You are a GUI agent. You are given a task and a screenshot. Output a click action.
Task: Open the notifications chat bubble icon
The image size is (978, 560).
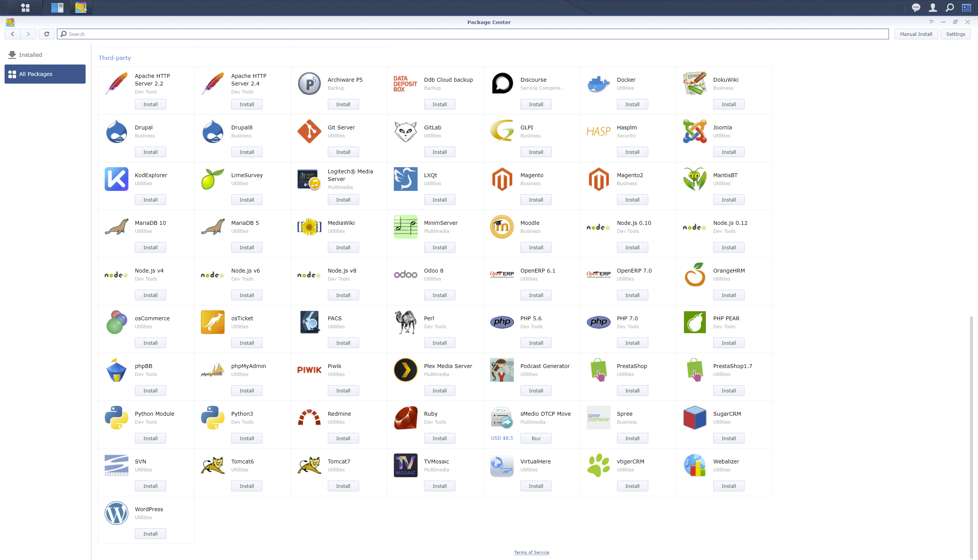(x=916, y=7)
